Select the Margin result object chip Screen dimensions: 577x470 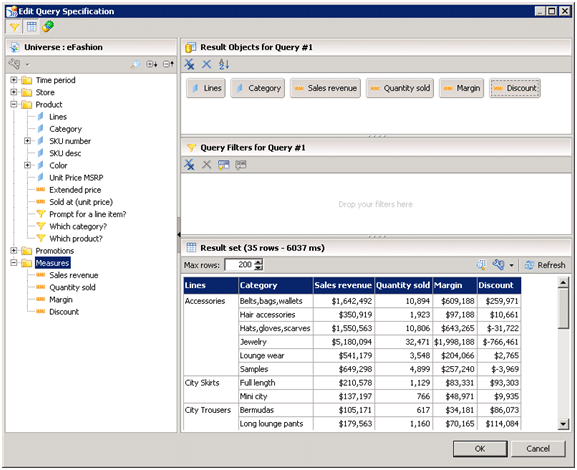coord(461,88)
